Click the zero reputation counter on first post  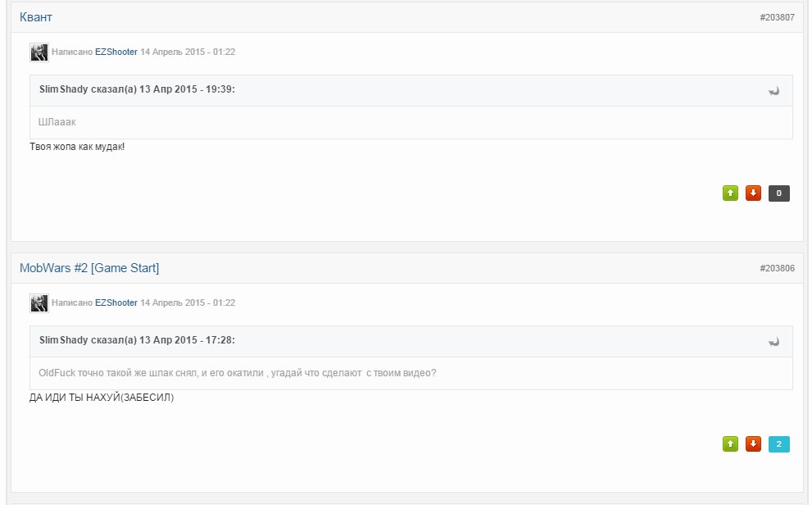(779, 193)
